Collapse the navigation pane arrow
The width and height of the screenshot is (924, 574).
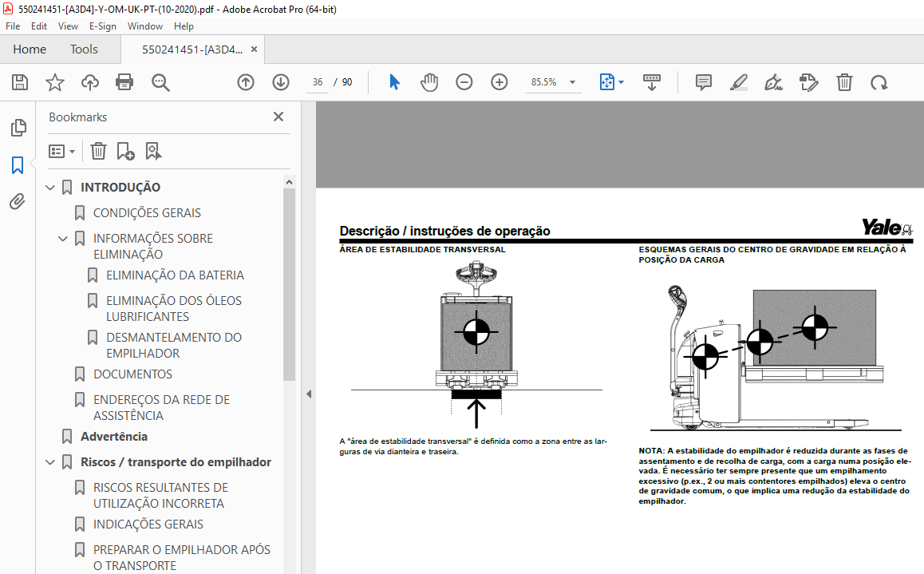coord(309,394)
